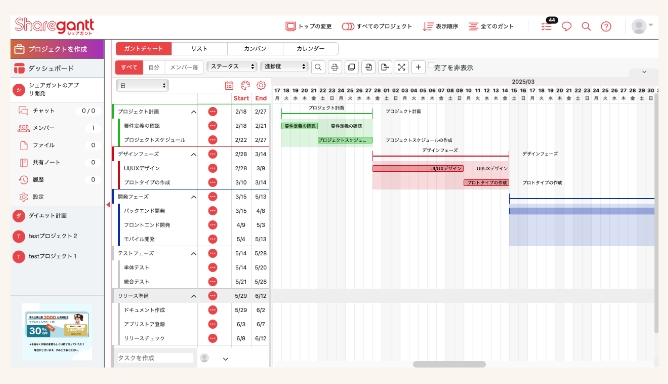
Task: Open the 日 time scale dropdown
Action: click(x=142, y=86)
